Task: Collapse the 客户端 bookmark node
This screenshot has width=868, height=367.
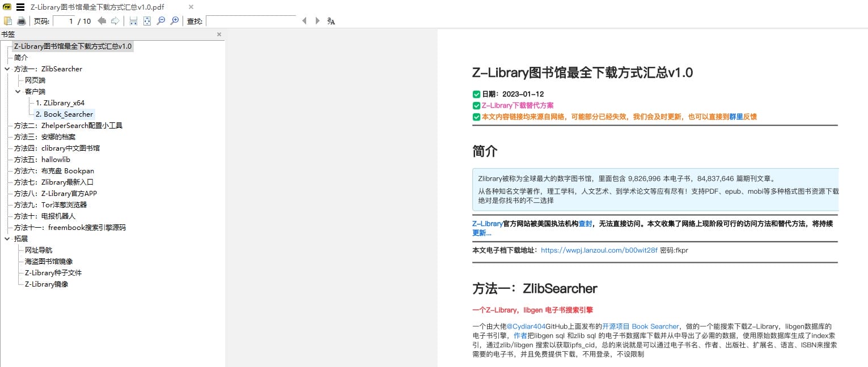Action: 18,92
